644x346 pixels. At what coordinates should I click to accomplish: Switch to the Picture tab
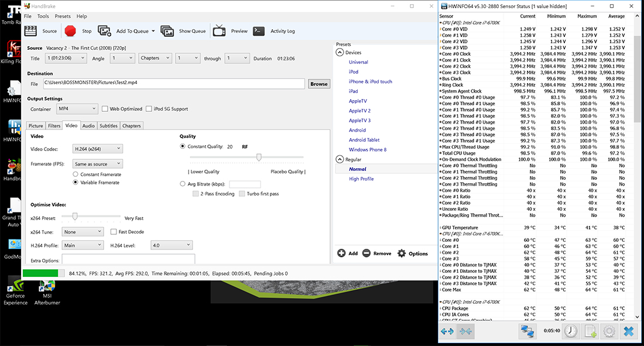[x=36, y=126]
